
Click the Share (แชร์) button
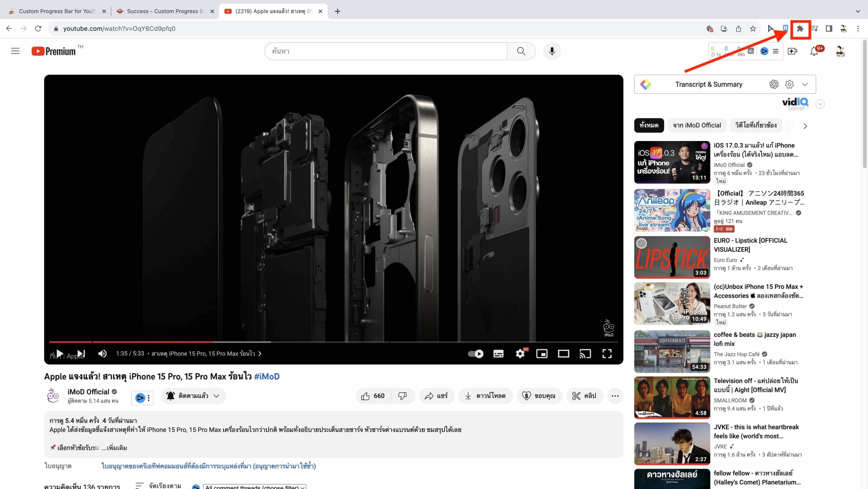[x=436, y=396]
